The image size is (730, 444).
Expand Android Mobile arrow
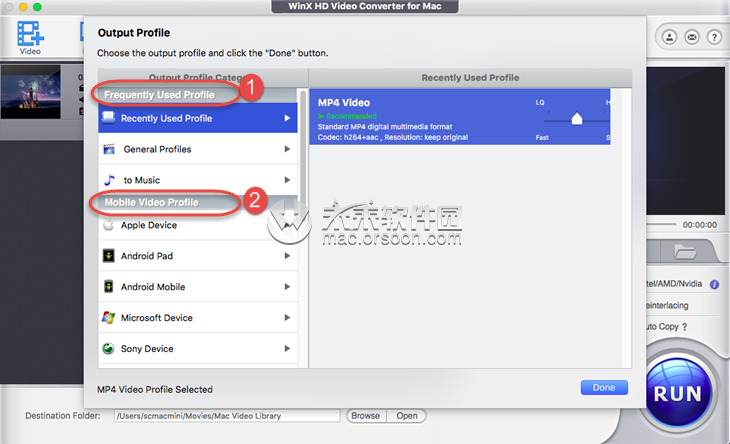tap(287, 286)
